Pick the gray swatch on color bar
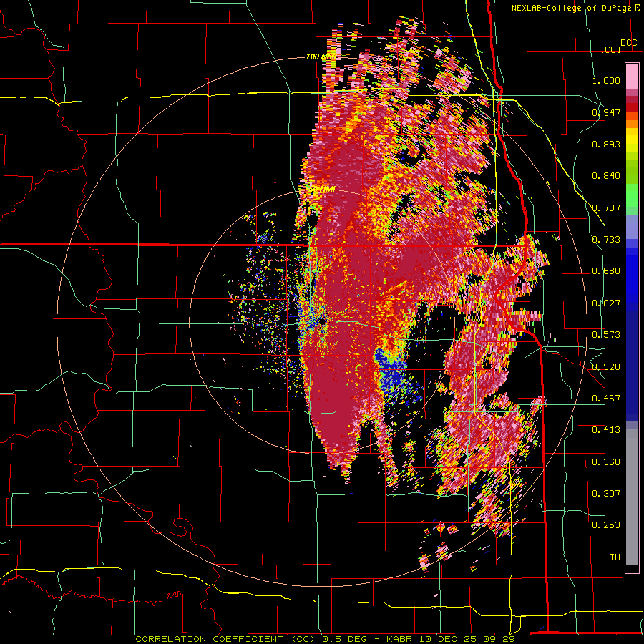The width and height of the screenshot is (644, 644). pyautogui.click(x=632, y=501)
